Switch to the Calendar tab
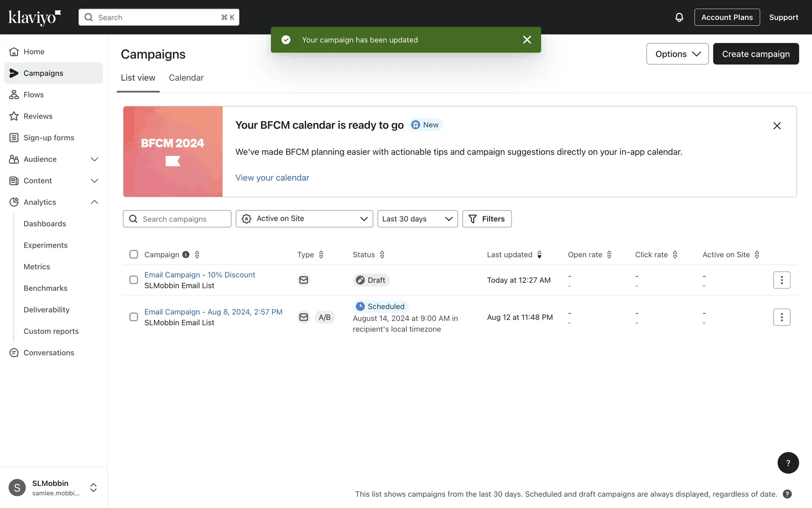The width and height of the screenshot is (812, 508). click(x=186, y=78)
